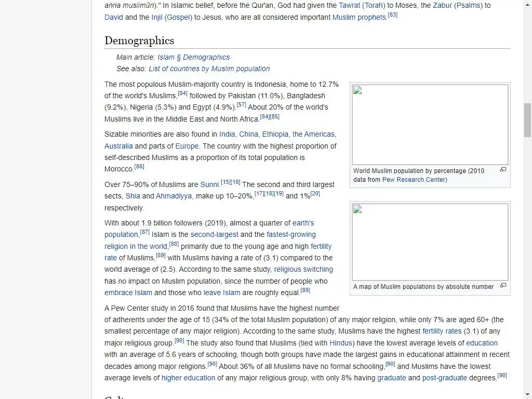This screenshot has width=532, height=399.
Task: Open the embrace Islam link
Action: click(x=128, y=293)
